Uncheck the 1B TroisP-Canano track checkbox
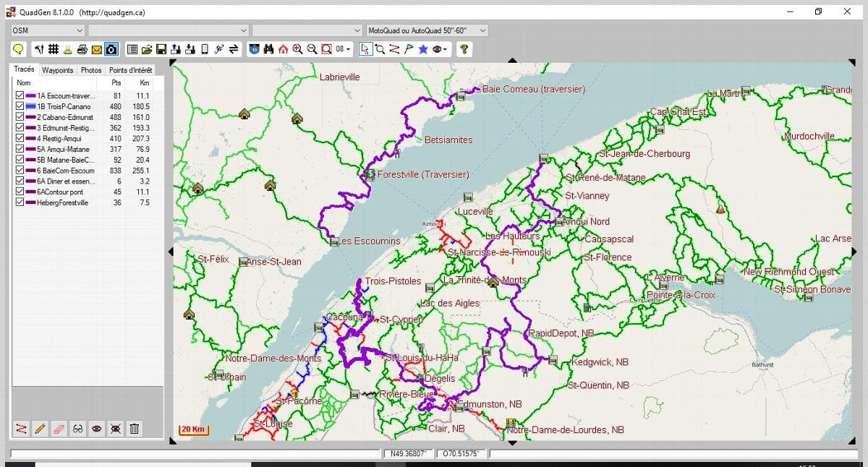The image size is (868, 467). coord(20,106)
